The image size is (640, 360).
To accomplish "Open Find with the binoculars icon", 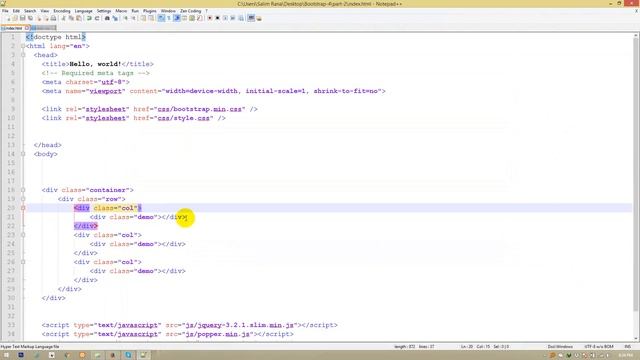I will point(107,18).
